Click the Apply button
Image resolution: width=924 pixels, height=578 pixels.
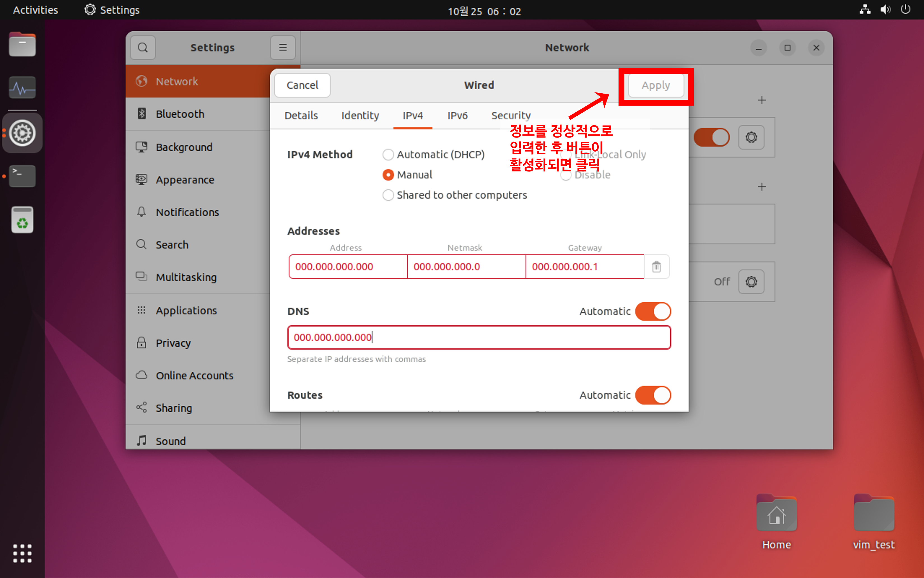[x=655, y=85]
